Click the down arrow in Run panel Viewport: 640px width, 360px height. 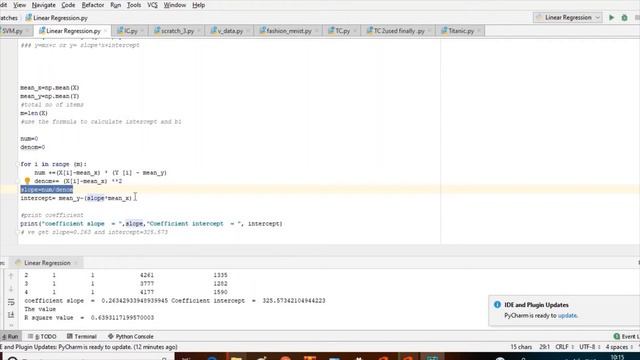coord(11,289)
